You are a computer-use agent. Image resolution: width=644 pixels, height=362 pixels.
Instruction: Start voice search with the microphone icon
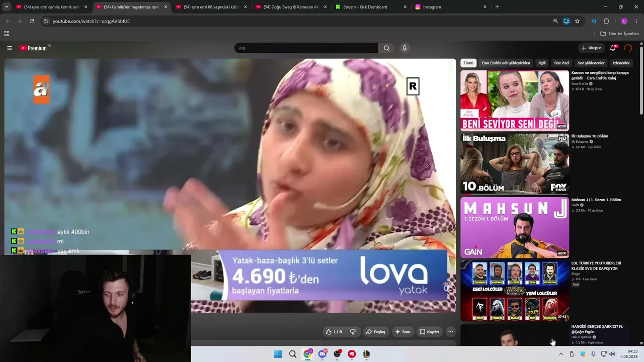(405, 48)
